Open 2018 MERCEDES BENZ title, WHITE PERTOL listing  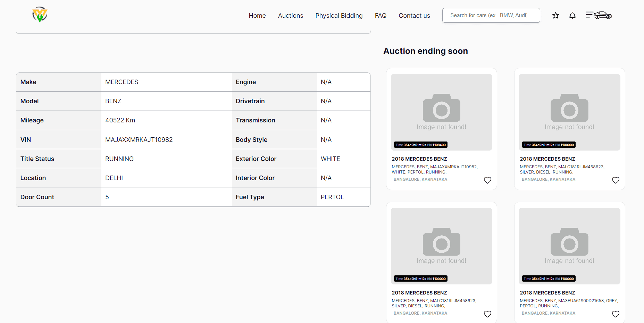click(x=419, y=159)
